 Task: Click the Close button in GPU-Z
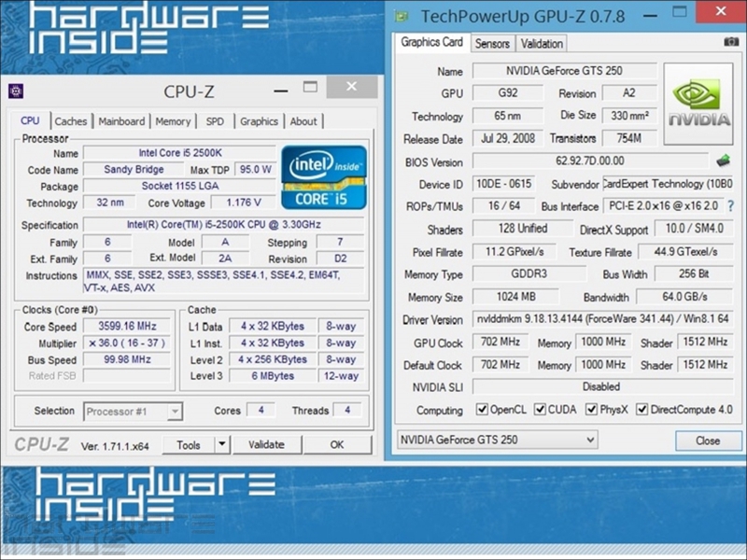pos(707,441)
